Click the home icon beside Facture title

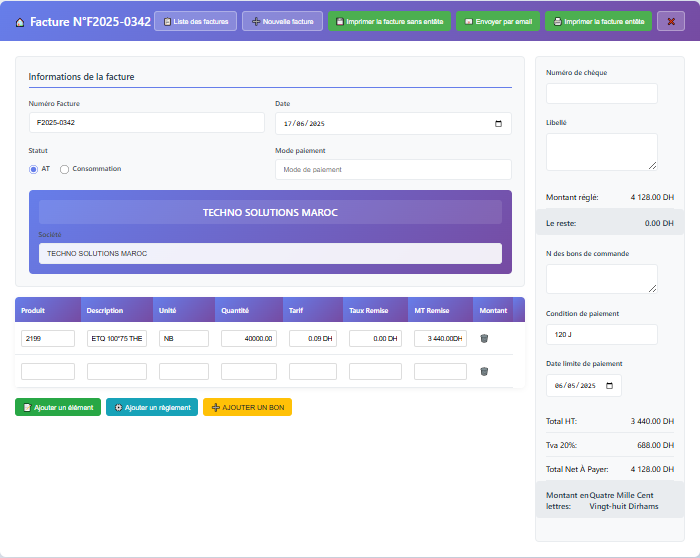point(20,22)
